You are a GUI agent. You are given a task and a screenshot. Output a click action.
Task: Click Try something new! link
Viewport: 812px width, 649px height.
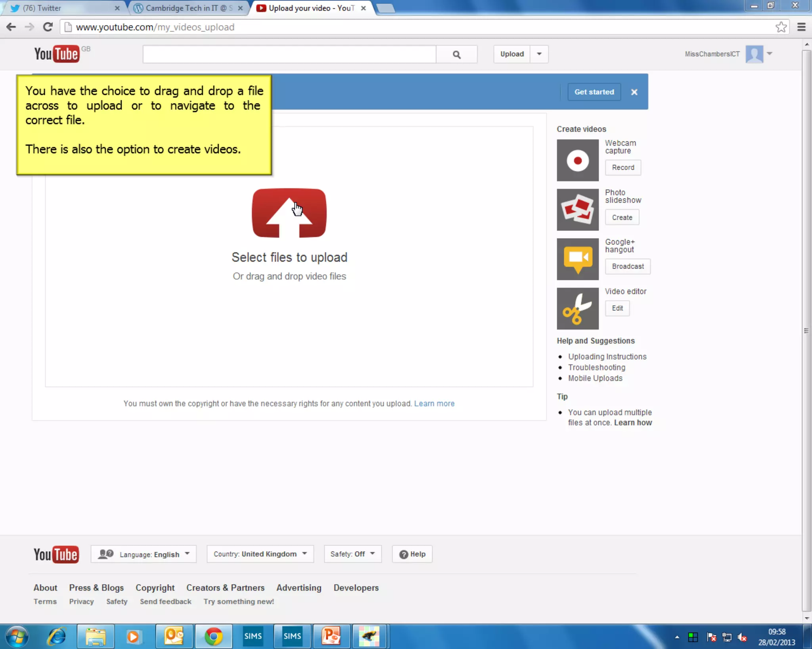pyautogui.click(x=239, y=602)
